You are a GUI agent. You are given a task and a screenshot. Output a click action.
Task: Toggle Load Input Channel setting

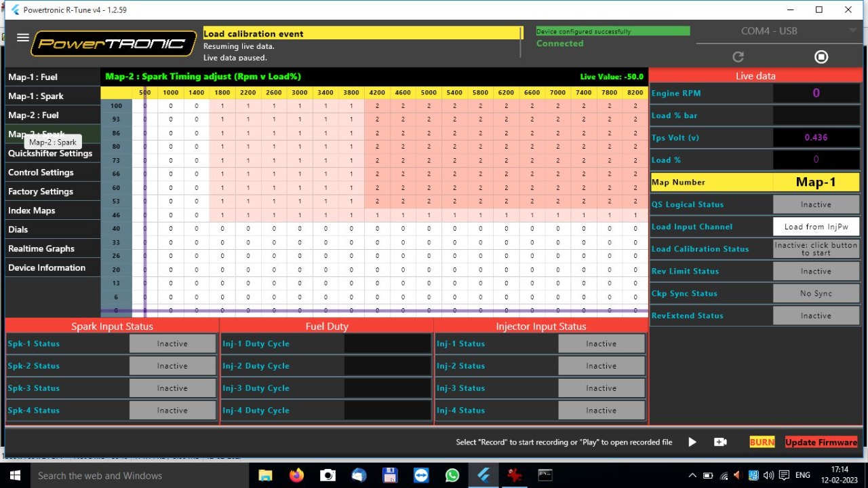point(816,227)
